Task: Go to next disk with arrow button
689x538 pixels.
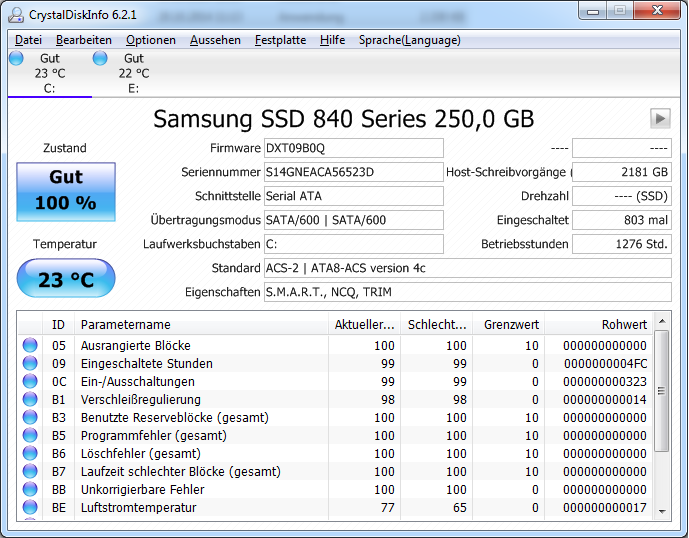Action: click(660, 118)
